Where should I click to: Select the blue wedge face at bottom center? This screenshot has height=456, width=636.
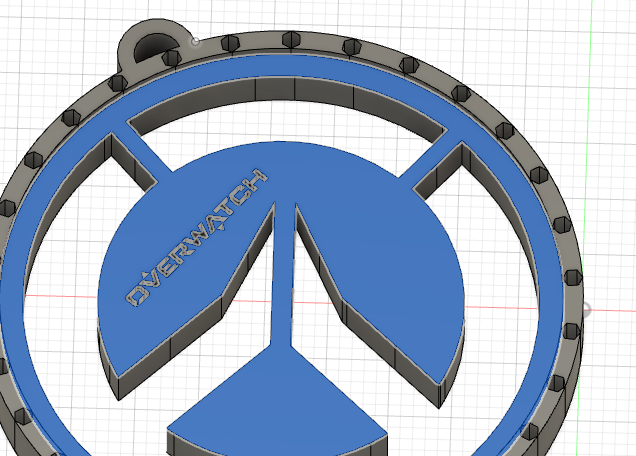point(277,400)
